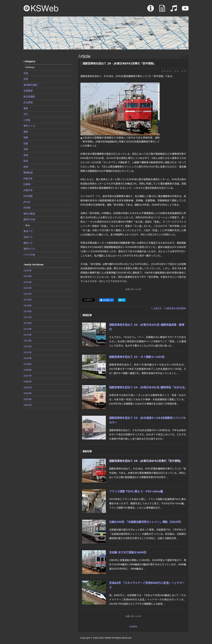Screen dimensions: 212x644
Task: Open the 芝山鉄道 category
Action: click(x=28, y=103)
